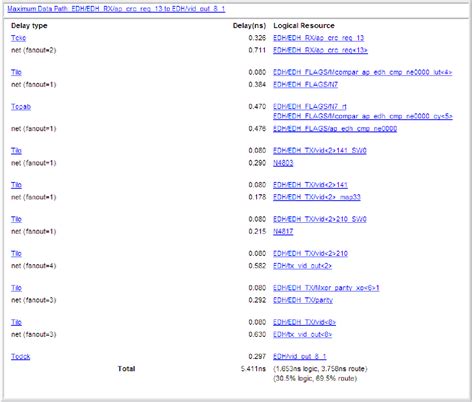Open the EDH/EDH_FLAGS/ap_edh_cmp_ne0000 link
This screenshot has width=474, height=402.
click(335, 129)
